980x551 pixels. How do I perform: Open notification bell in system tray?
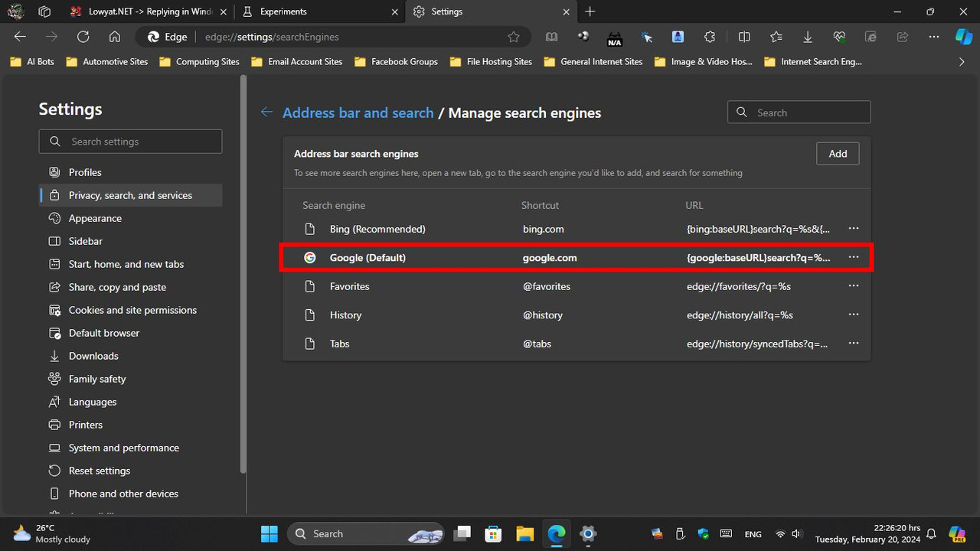[x=932, y=533]
